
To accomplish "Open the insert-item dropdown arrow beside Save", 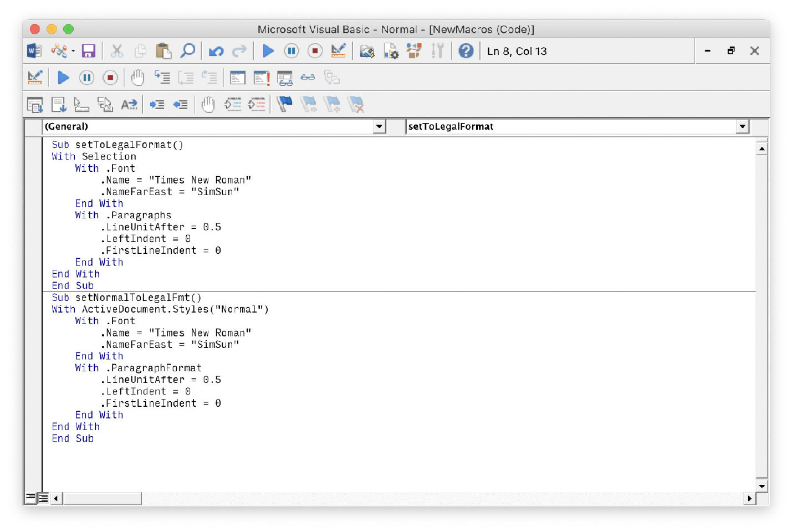I will pyautogui.click(x=73, y=51).
